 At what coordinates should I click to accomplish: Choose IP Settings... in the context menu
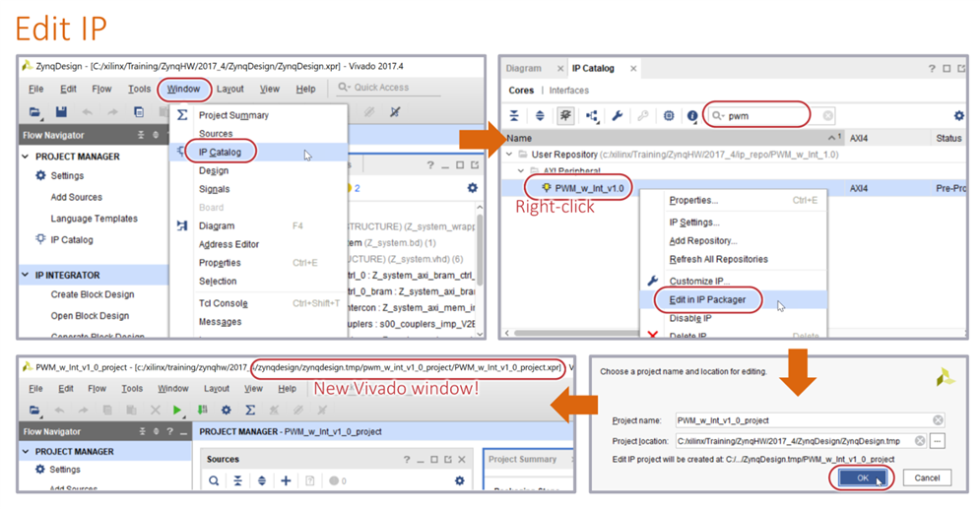694,223
